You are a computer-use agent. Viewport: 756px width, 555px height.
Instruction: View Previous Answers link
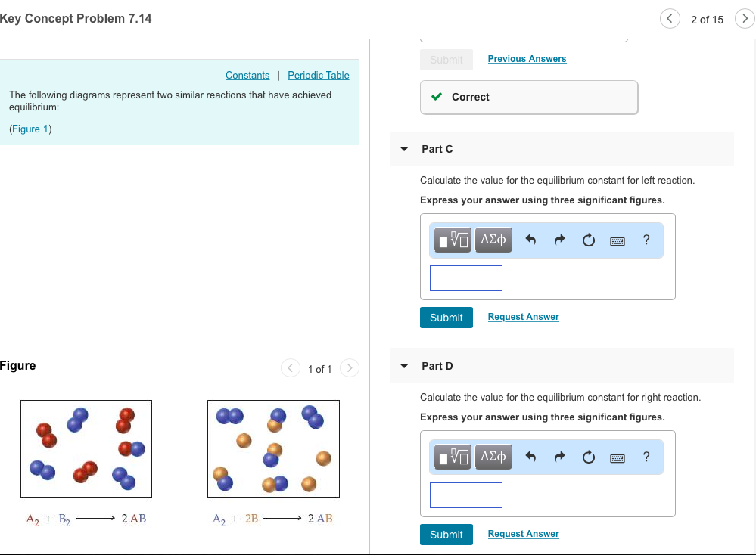(527, 59)
